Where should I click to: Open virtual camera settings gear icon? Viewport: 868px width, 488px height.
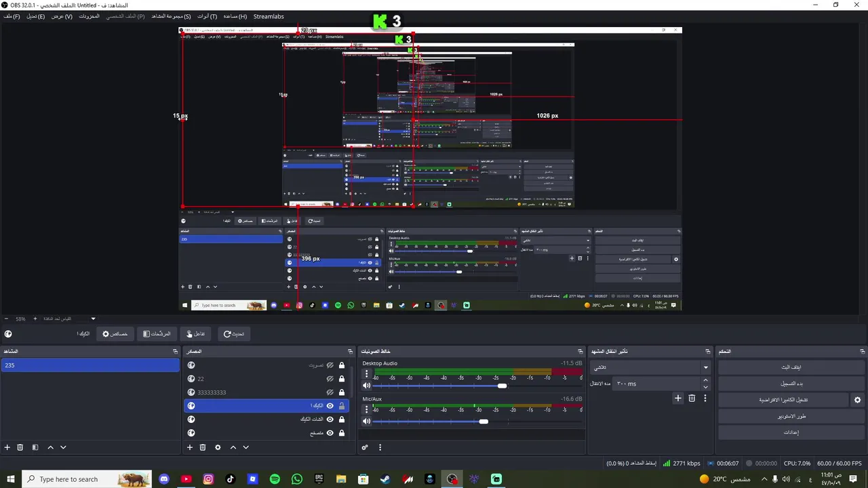[857, 400]
